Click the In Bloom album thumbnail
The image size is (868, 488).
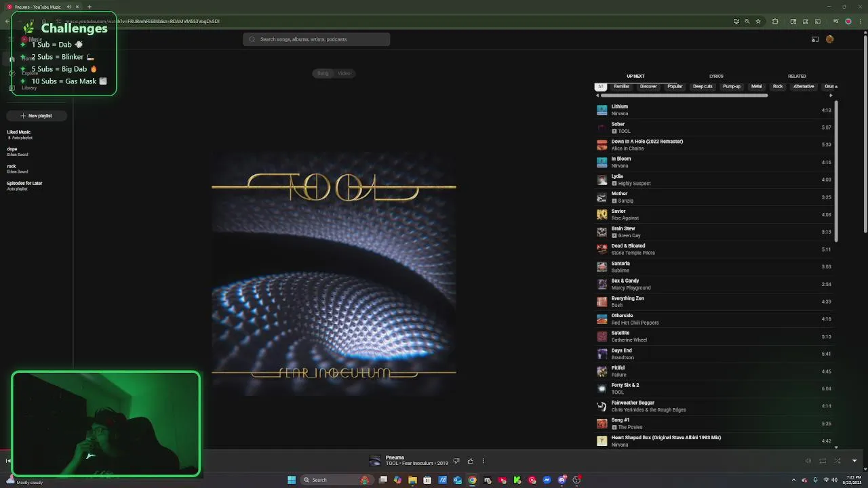(601, 162)
